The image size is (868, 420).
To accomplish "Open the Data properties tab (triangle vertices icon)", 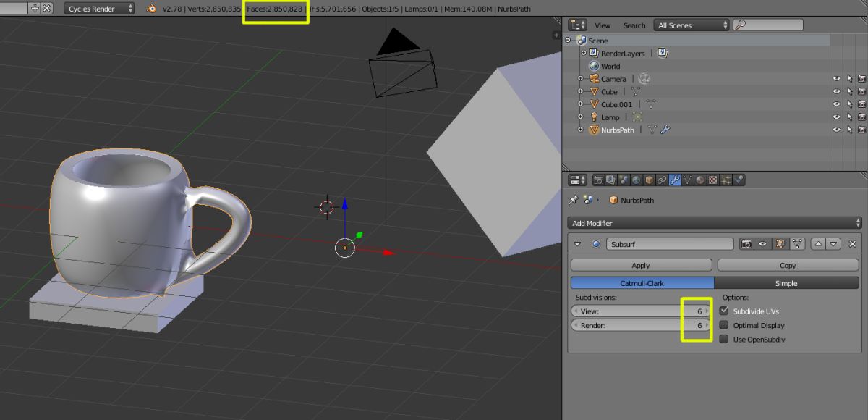I will tap(687, 180).
